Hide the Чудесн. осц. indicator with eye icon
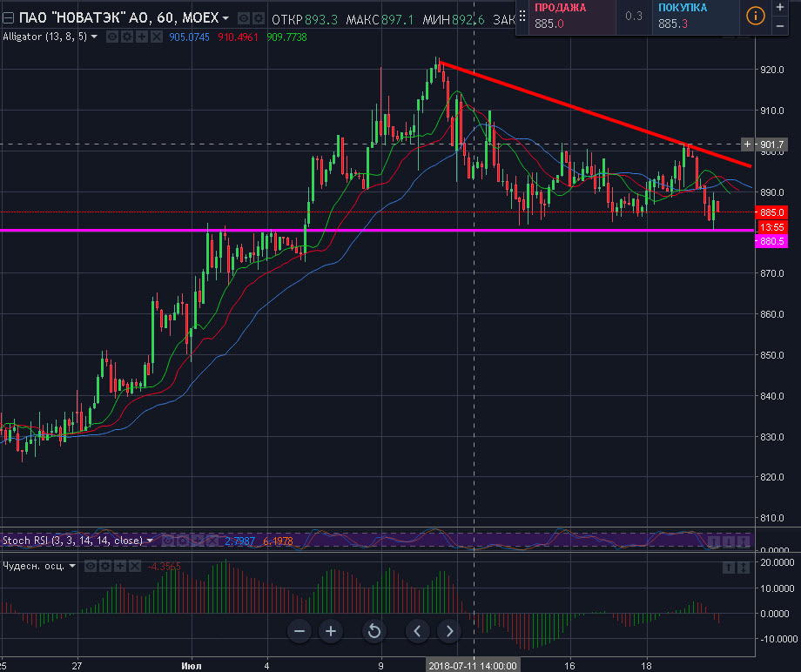801x672 pixels. [x=91, y=566]
